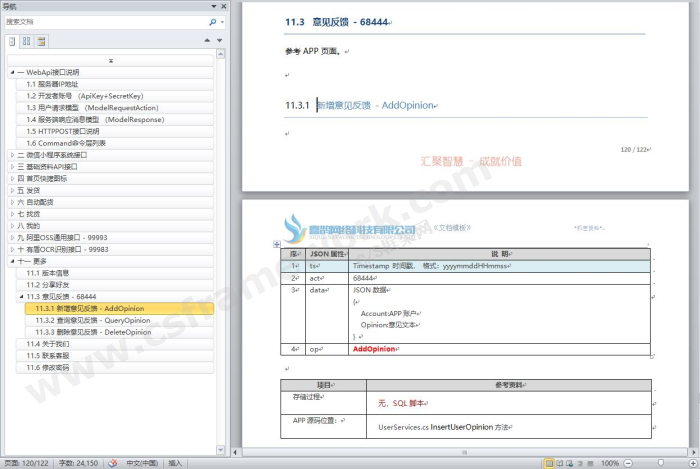
Task: Click the 页面: 120/122 page indicator
Action: point(25,463)
